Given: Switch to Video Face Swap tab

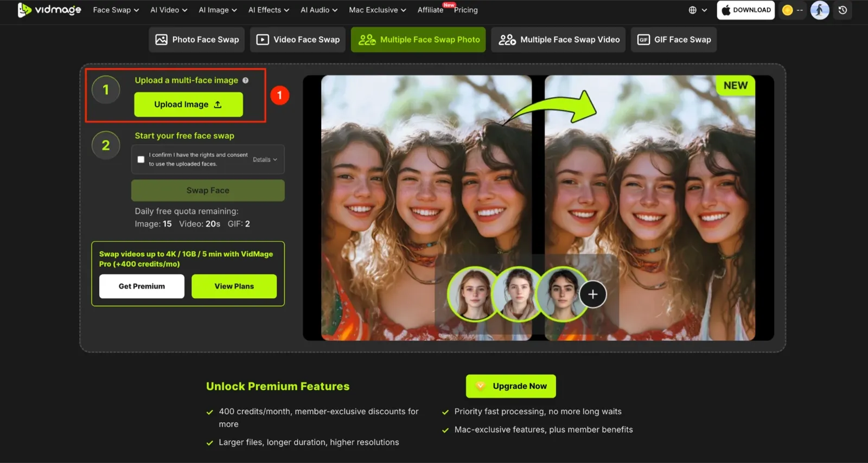Looking at the screenshot, I should [298, 40].
